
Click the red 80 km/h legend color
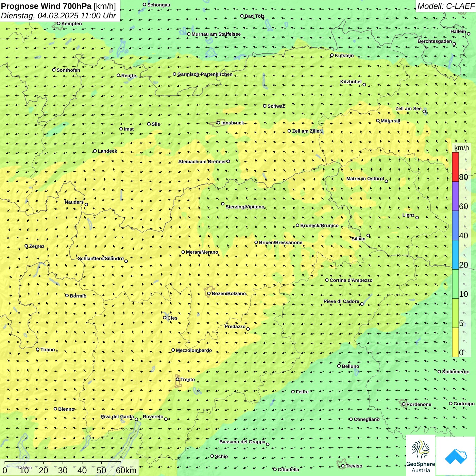tap(455, 167)
